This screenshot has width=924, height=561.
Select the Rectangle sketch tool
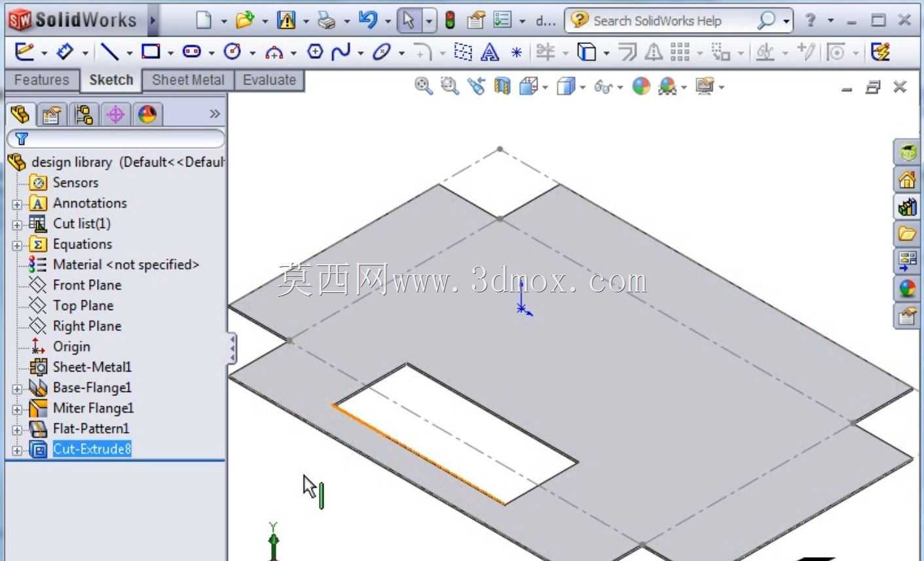pos(151,51)
